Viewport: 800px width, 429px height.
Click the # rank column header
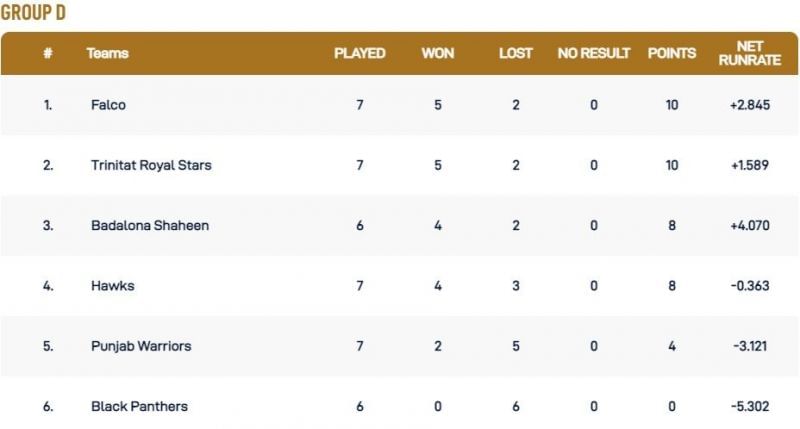coord(48,53)
